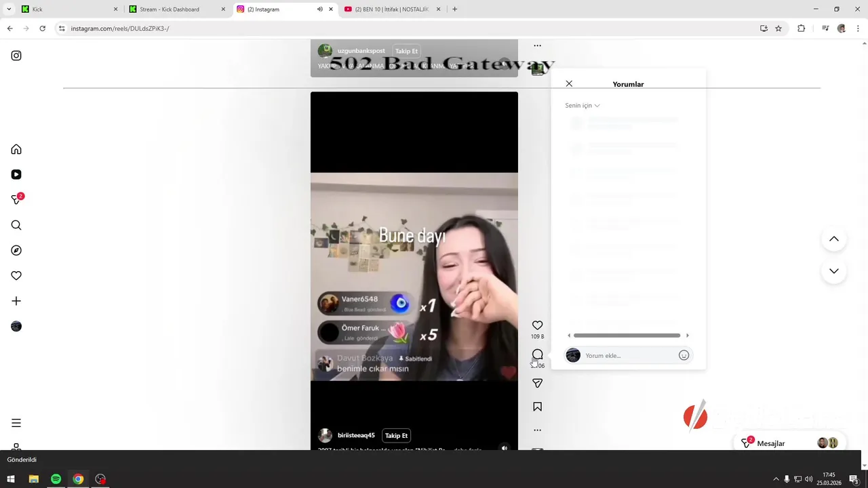Install Instagram app icon in the address bar
The height and width of the screenshot is (488, 868).
tap(764, 28)
